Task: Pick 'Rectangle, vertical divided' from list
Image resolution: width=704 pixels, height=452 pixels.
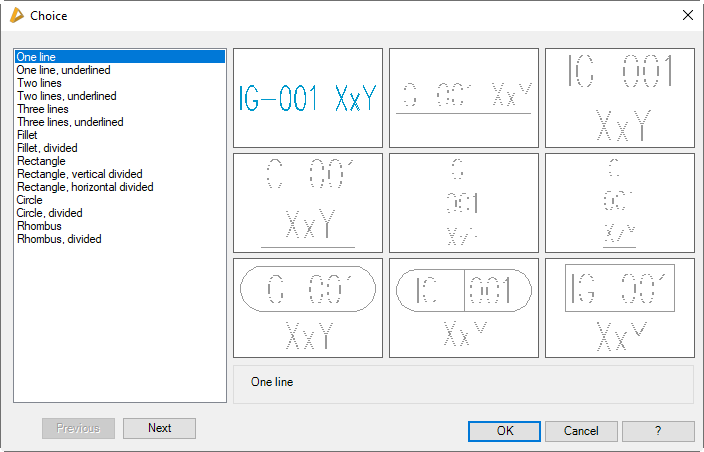Action: pyautogui.click(x=80, y=174)
